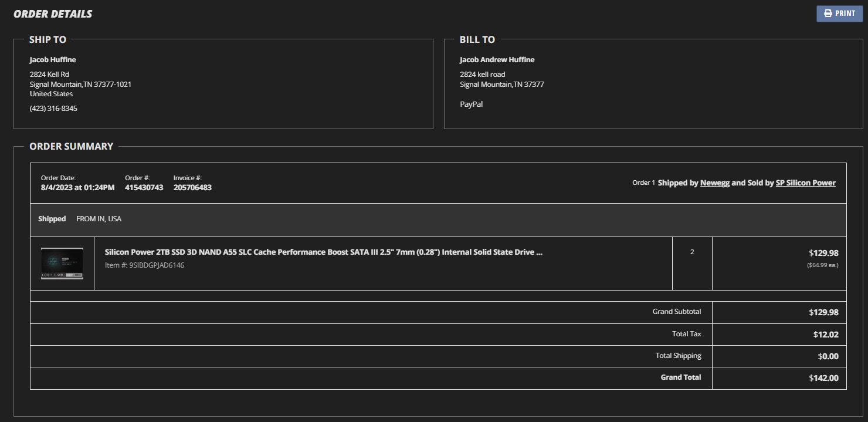Click order number 415430743
This screenshot has height=422, width=868.
coord(144,188)
